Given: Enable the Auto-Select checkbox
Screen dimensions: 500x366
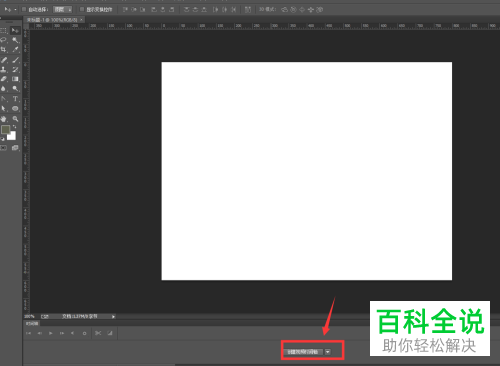Looking at the screenshot, I should pyautogui.click(x=24, y=9).
